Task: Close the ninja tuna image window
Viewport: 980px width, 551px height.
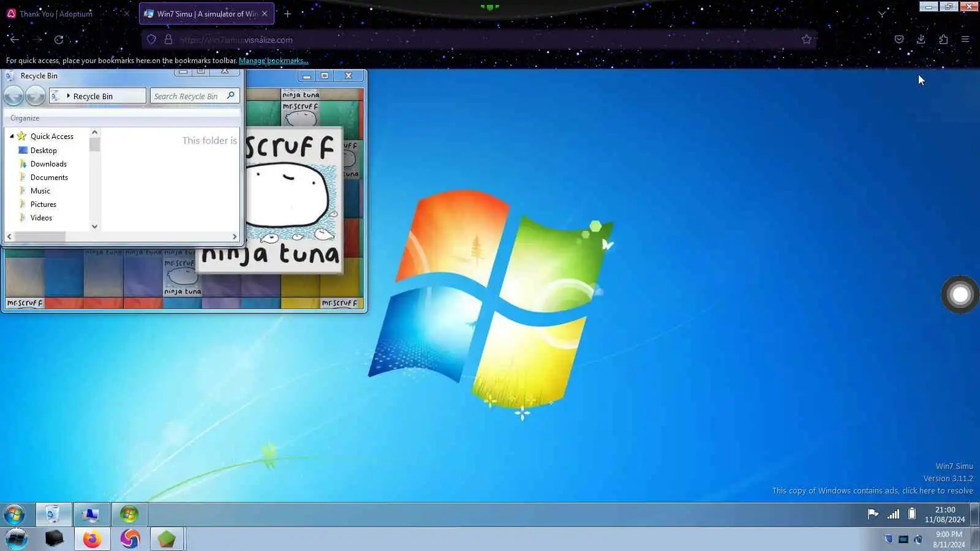Action: pos(349,76)
